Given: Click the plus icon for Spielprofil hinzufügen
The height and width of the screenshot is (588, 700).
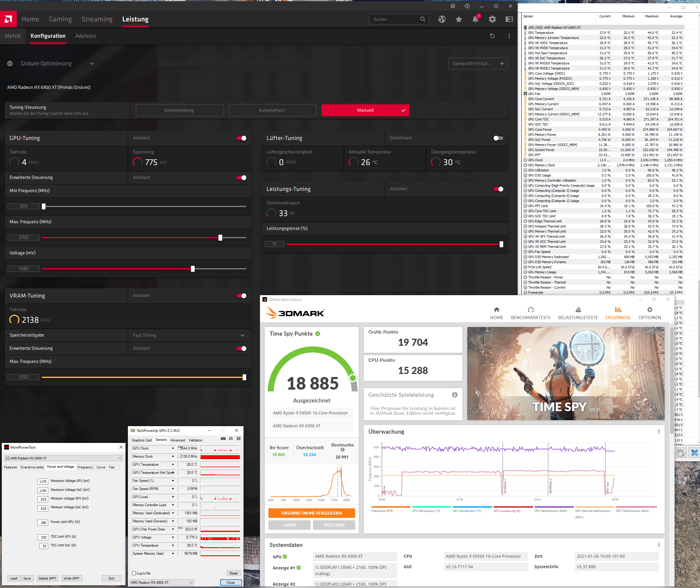Looking at the screenshot, I should point(502,63).
